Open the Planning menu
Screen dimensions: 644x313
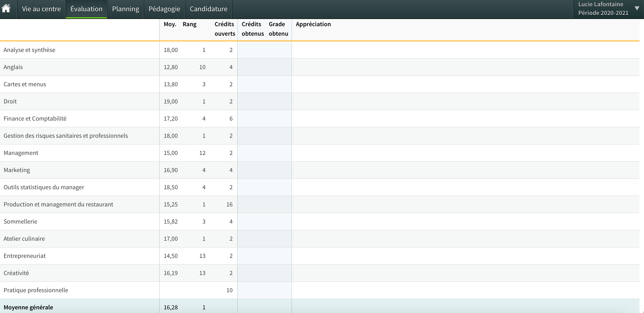pos(126,9)
